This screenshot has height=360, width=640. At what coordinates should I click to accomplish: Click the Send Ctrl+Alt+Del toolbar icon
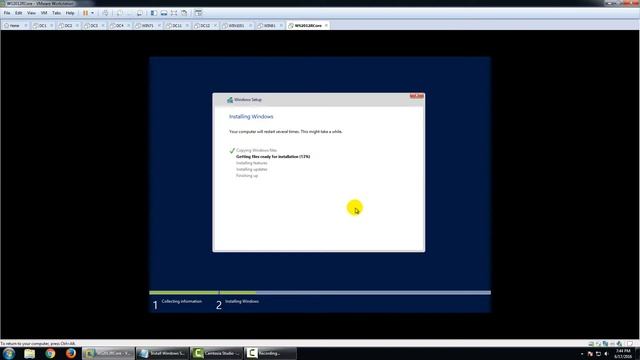pos(106,13)
